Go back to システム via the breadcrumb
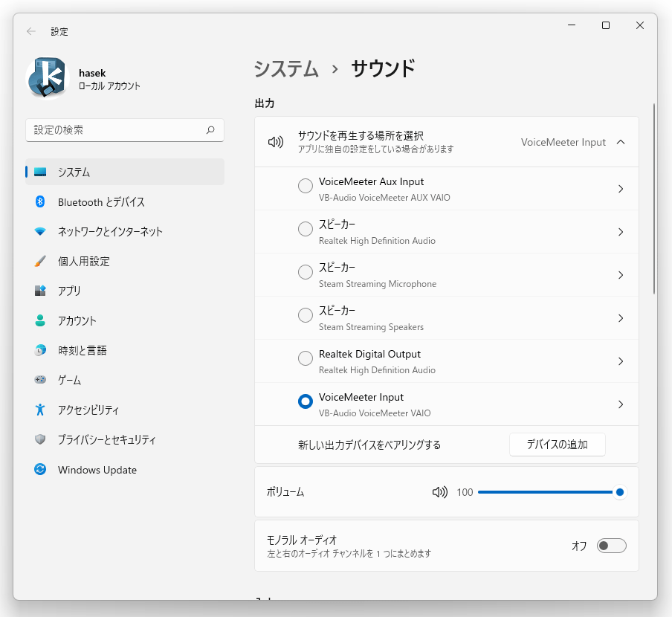 click(x=286, y=69)
